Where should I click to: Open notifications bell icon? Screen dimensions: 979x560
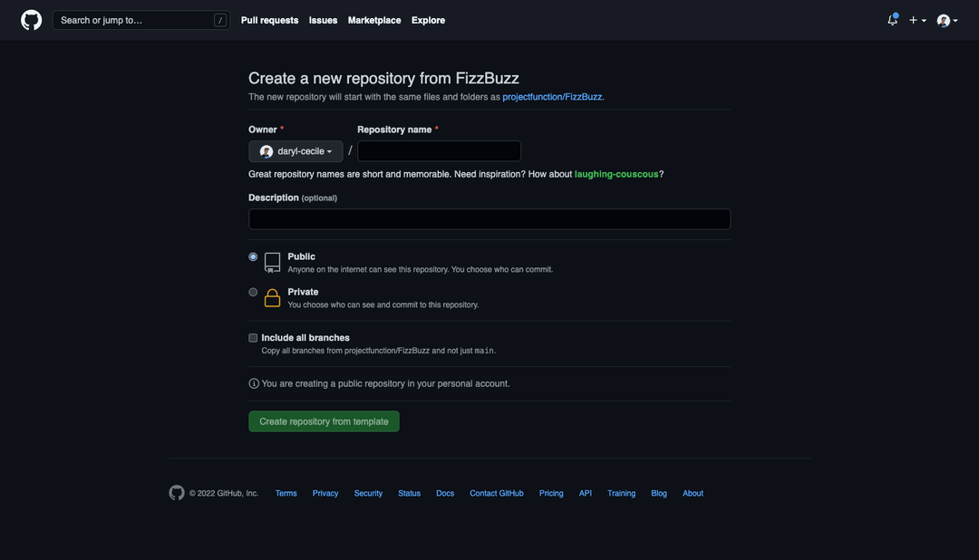(892, 20)
